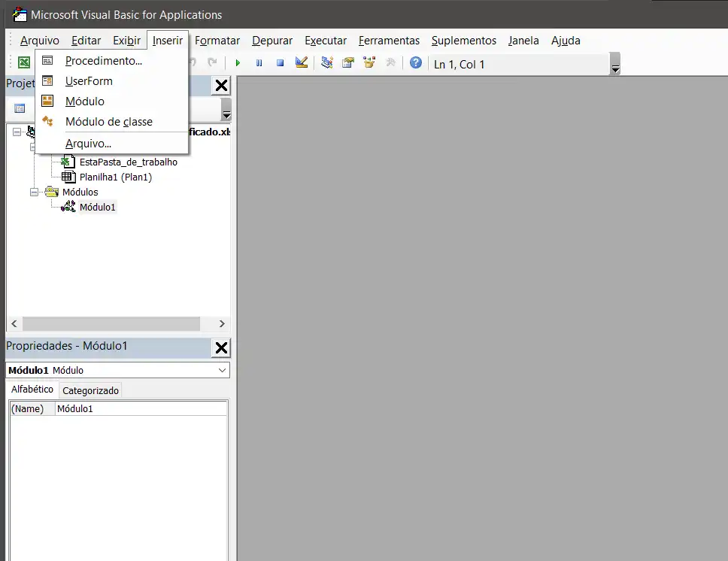Select UserForm in the Inserir menu
The width and height of the screenshot is (728, 561).
89,81
